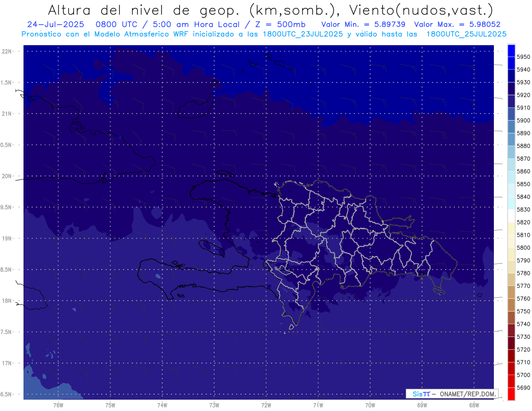Click the '5740' color scale label

524,324
